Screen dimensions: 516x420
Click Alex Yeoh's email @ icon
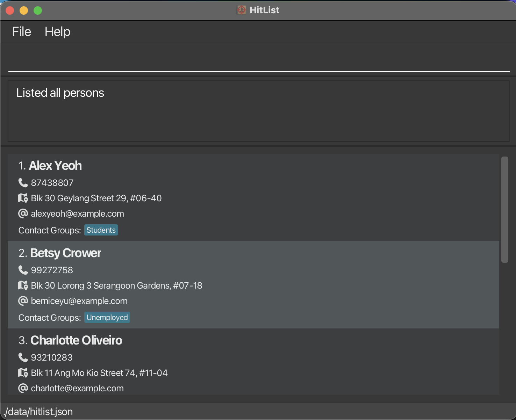23,213
